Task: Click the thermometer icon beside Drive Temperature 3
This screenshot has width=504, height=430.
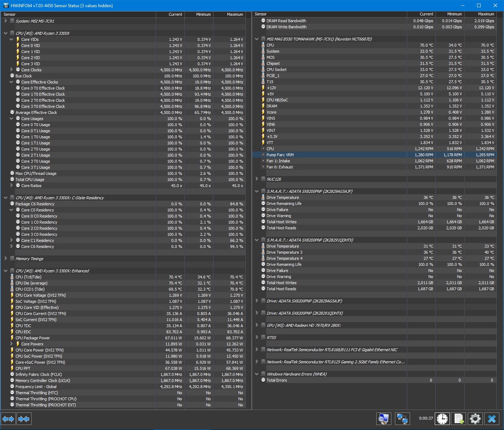Action: [x=263, y=252]
